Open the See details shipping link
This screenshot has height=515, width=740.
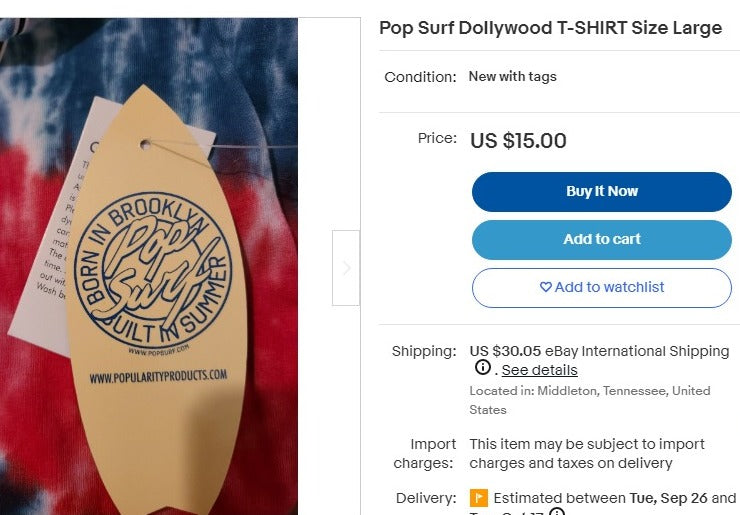tap(539, 370)
